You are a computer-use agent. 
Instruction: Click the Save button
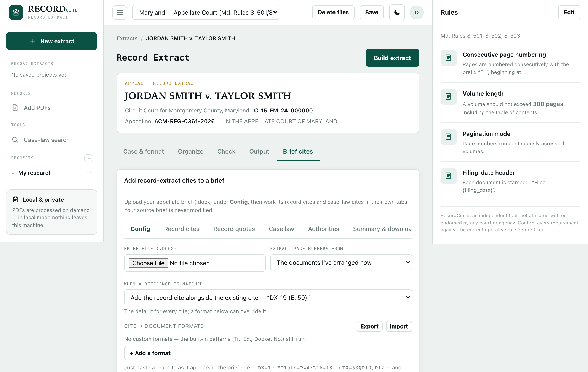click(x=371, y=13)
